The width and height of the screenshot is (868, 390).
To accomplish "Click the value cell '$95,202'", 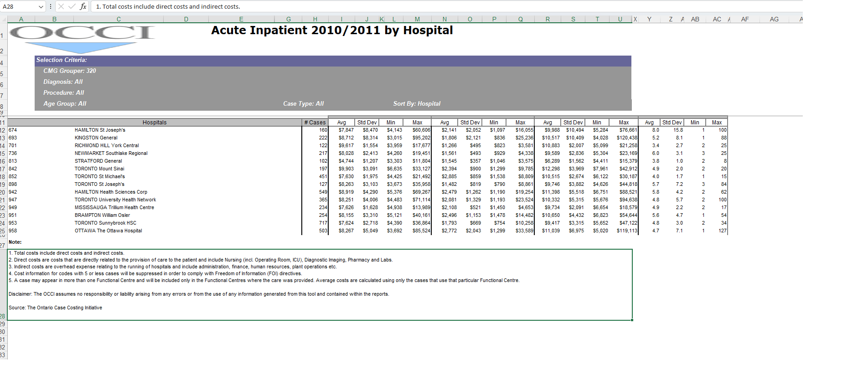I will [421, 138].
